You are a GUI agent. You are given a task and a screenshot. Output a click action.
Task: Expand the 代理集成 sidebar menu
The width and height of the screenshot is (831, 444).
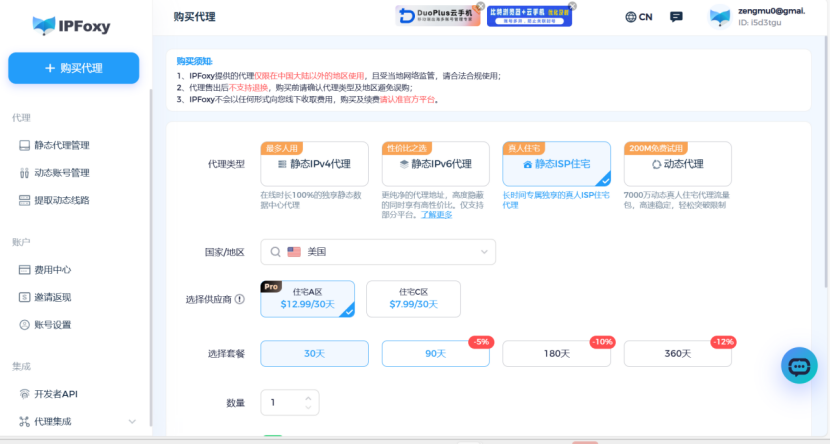click(x=132, y=422)
